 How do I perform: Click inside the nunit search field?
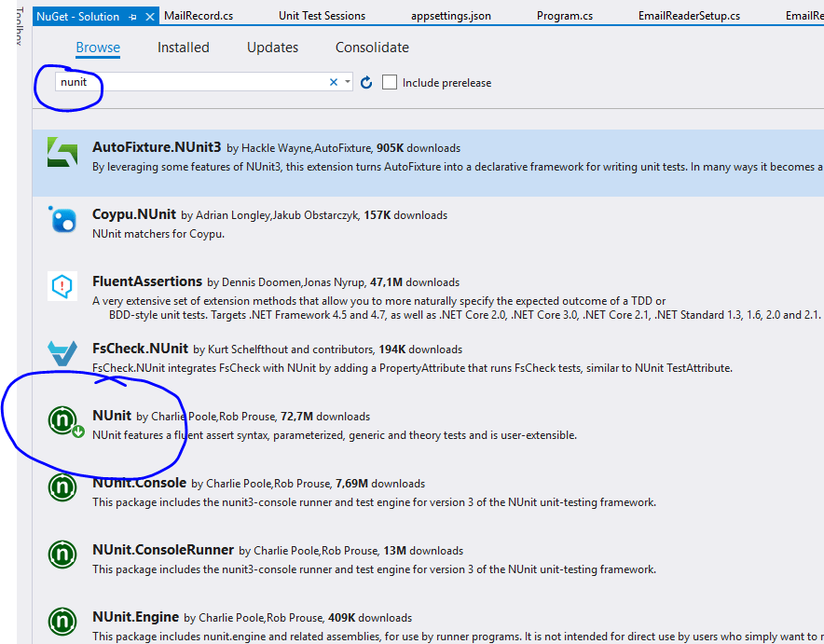[x=186, y=82]
